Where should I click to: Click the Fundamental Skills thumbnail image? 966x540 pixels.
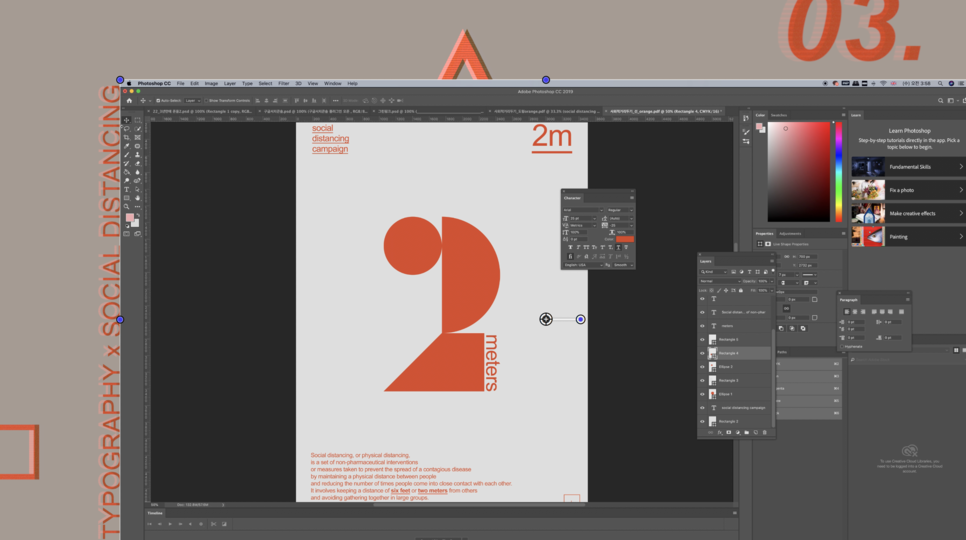click(x=868, y=167)
